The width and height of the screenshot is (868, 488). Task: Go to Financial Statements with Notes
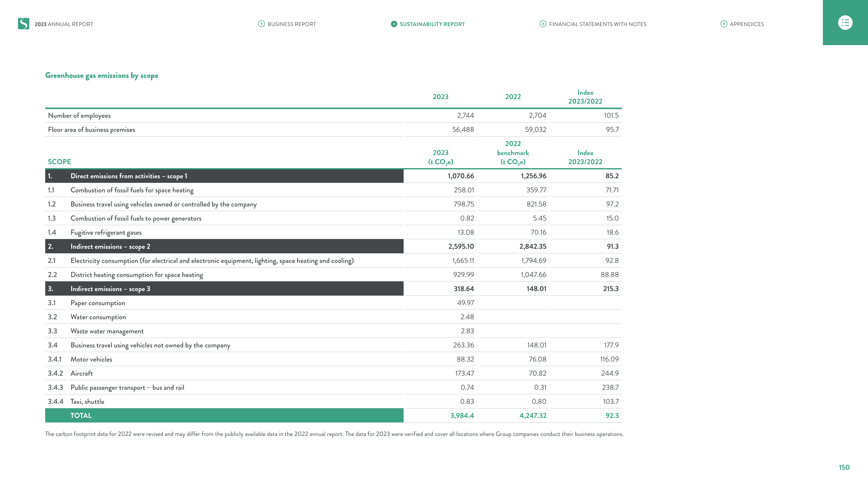pos(598,24)
